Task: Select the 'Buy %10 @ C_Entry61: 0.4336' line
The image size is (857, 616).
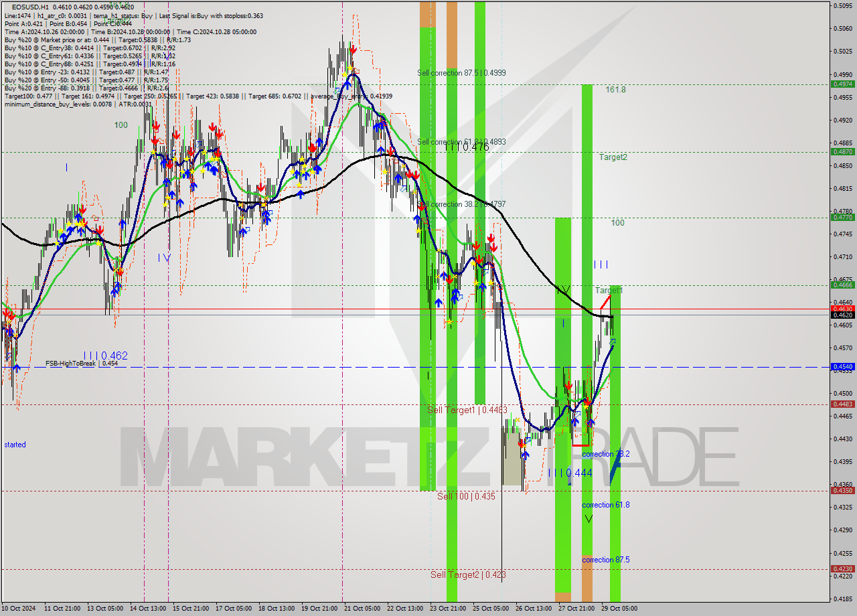Action: coord(90,56)
